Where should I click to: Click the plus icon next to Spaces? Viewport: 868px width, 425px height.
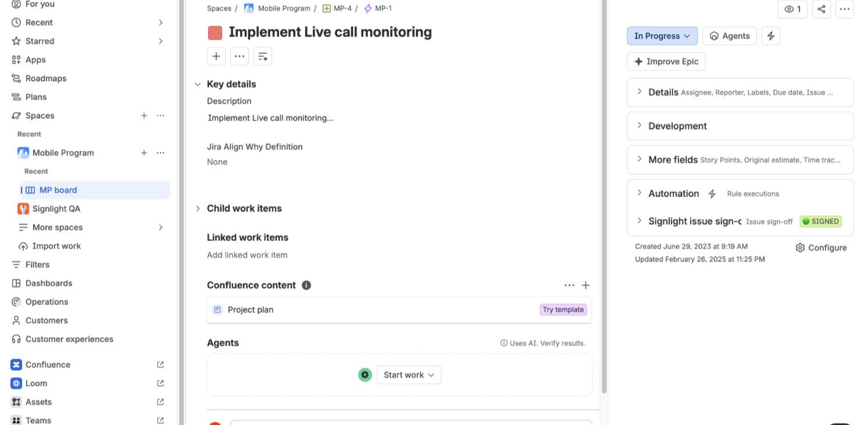click(144, 116)
